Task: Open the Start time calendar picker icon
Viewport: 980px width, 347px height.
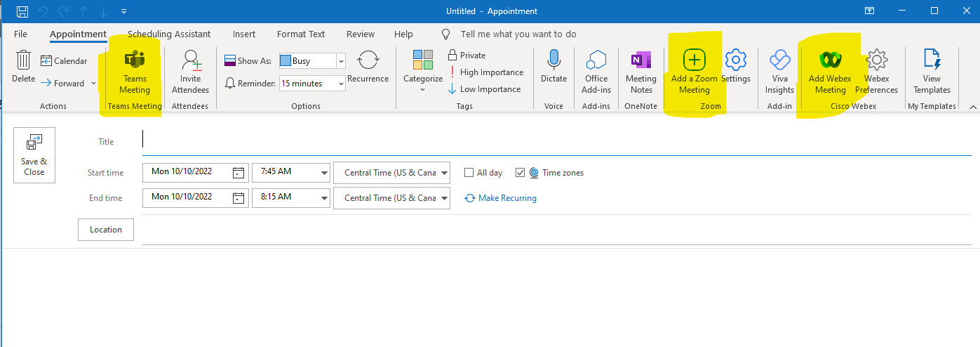Action: [239, 172]
